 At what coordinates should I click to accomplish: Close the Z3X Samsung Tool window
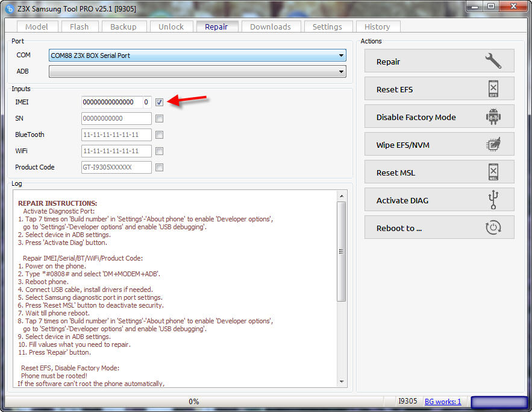[x=513, y=7]
